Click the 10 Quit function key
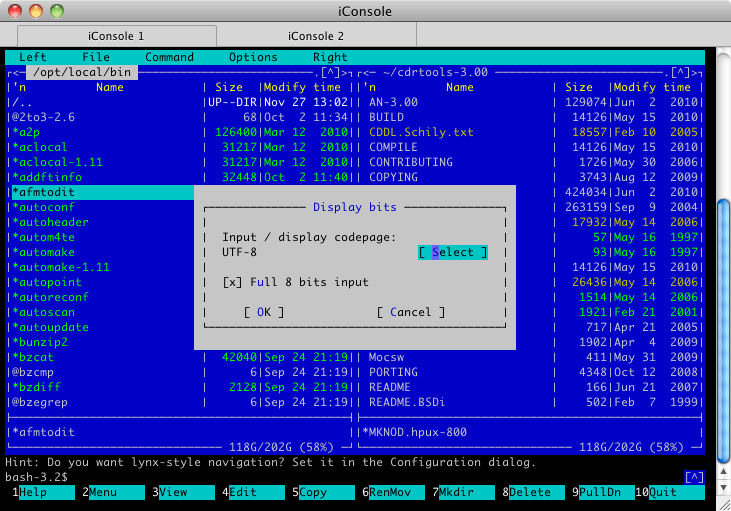This screenshot has width=731, height=511. [x=669, y=492]
